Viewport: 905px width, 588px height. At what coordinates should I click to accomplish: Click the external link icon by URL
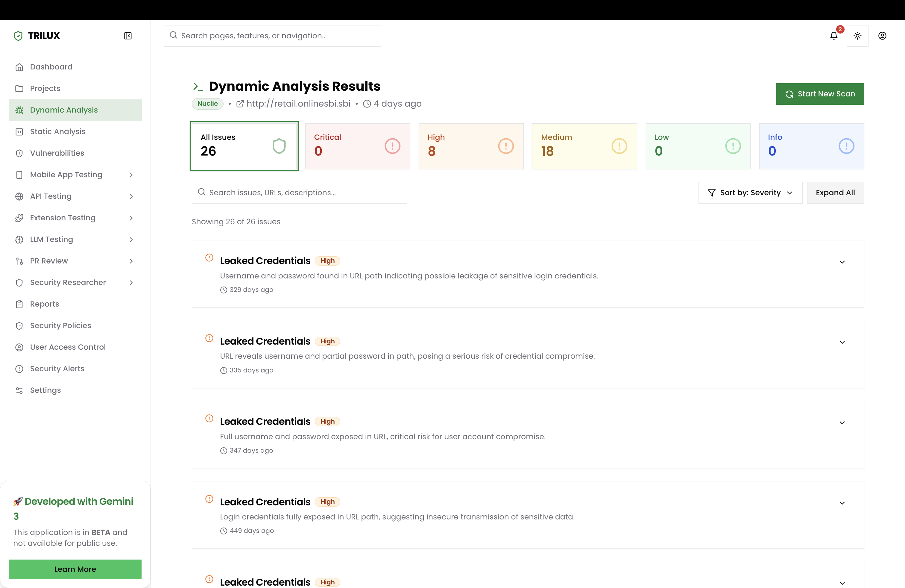click(x=240, y=104)
